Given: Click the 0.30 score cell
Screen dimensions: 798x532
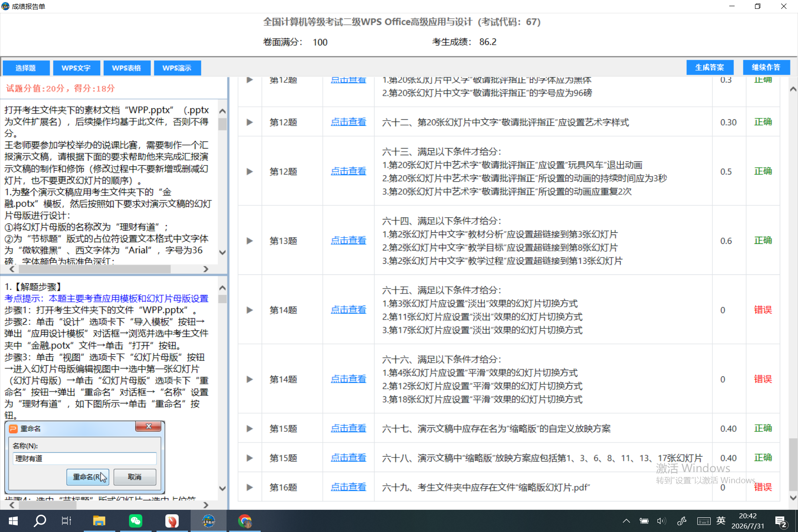Looking at the screenshot, I should [x=728, y=122].
